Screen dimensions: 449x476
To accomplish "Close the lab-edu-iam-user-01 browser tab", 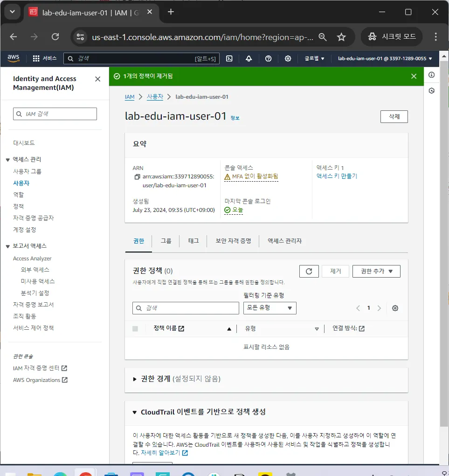I will pyautogui.click(x=150, y=12).
